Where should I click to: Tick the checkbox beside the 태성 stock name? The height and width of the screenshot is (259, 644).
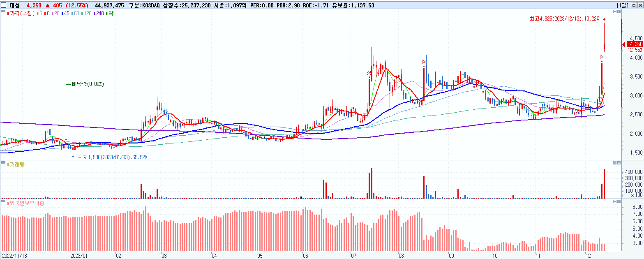[4, 5]
